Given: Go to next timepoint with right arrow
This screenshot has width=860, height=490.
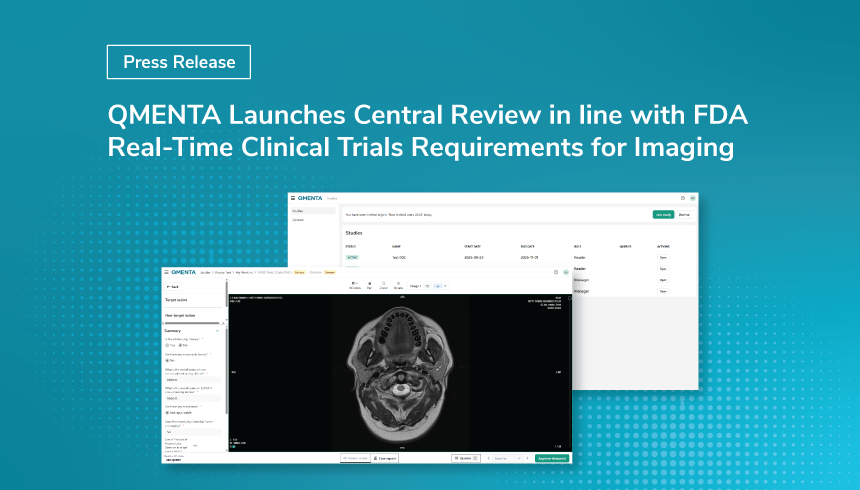Looking at the screenshot, I should click(528, 458).
